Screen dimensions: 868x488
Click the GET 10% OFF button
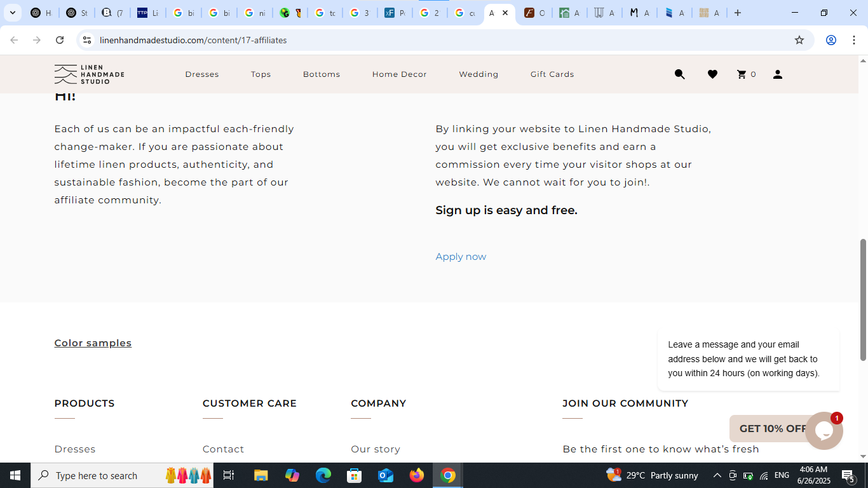pos(769,429)
